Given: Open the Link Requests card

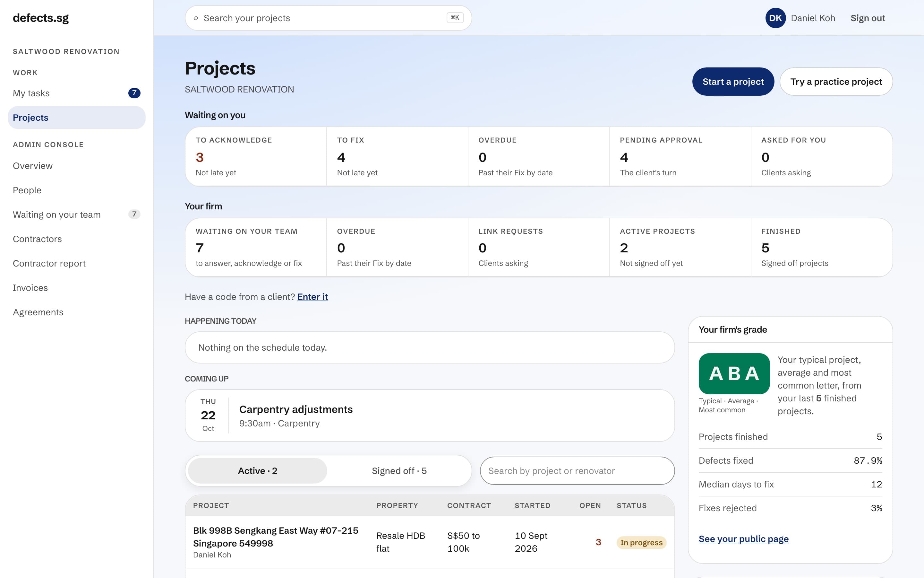Looking at the screenshot, I should click(x=538, y=247).
